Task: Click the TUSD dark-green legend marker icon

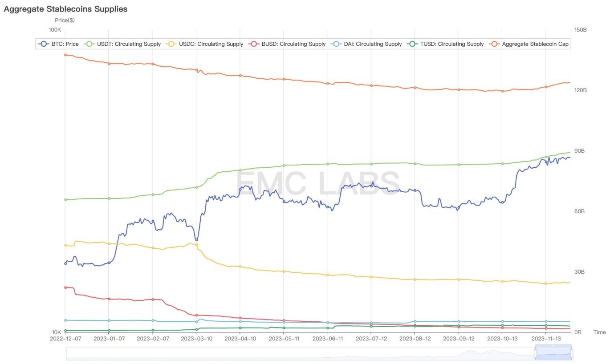Action: [413, 44]
